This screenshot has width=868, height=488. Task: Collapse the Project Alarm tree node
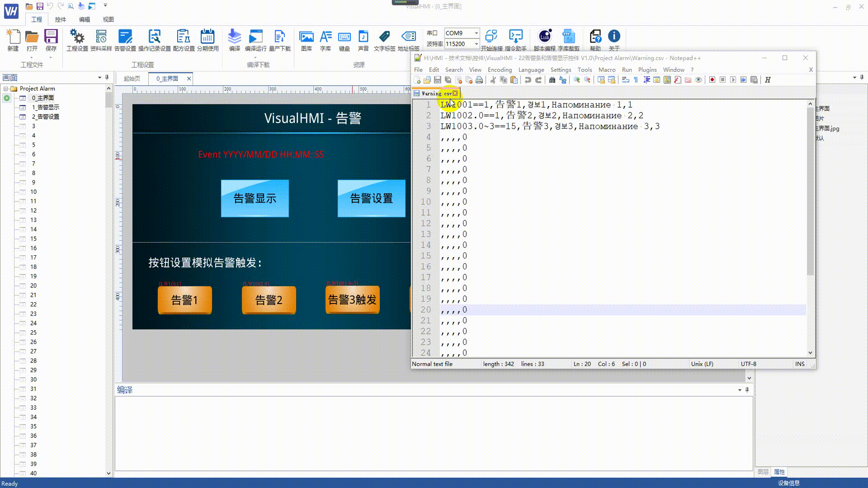[6, 89]
